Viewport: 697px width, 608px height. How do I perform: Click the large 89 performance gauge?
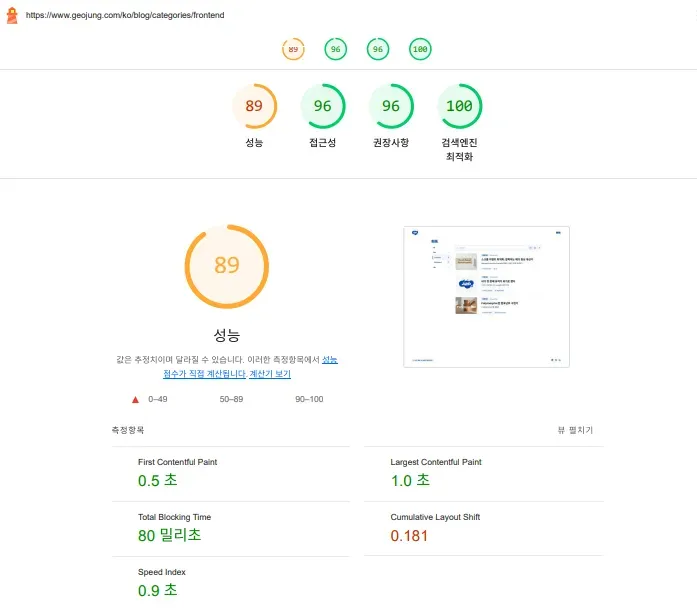tap(227, 265)
